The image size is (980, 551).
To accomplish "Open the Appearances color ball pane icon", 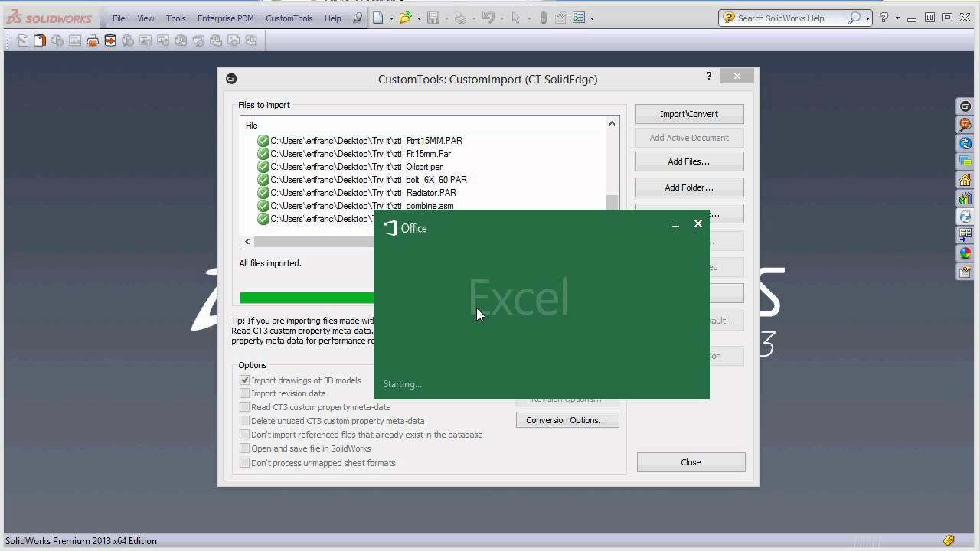I will tap(965, 253).
